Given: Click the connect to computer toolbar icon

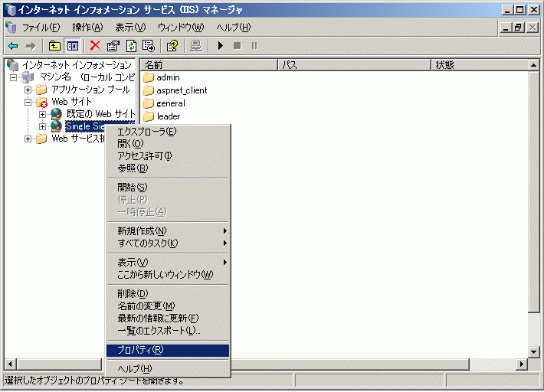Looking at the screenshot, I should tap(196, 46).
